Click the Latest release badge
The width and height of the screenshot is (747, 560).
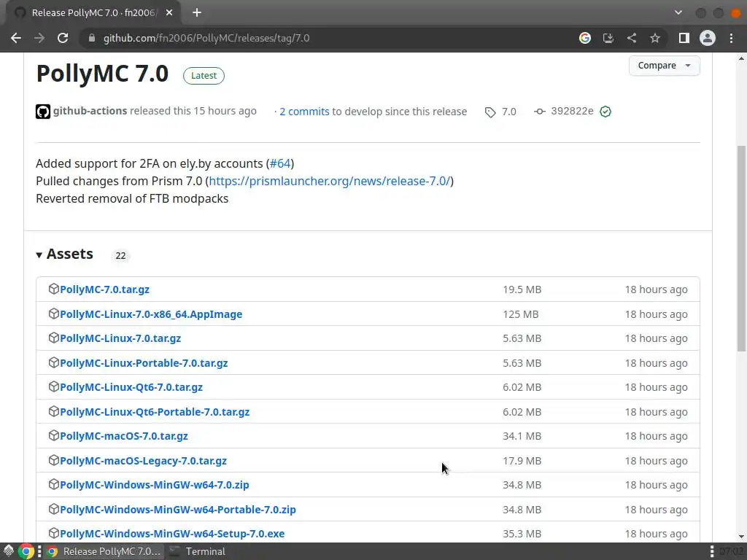pos(204,76)
